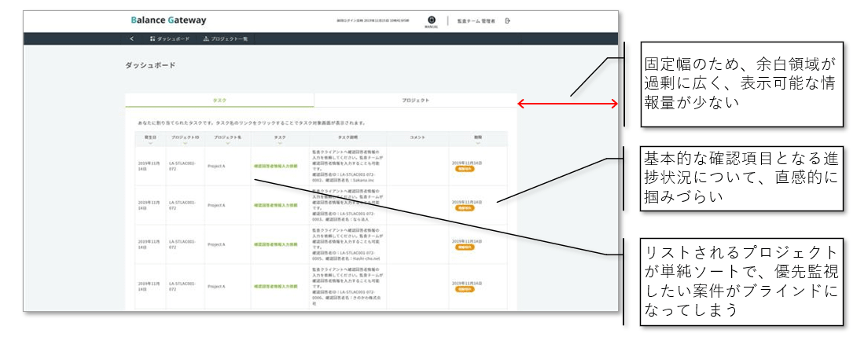Click the Balance Gateway logo
The image size is (868, 348).
168,20
